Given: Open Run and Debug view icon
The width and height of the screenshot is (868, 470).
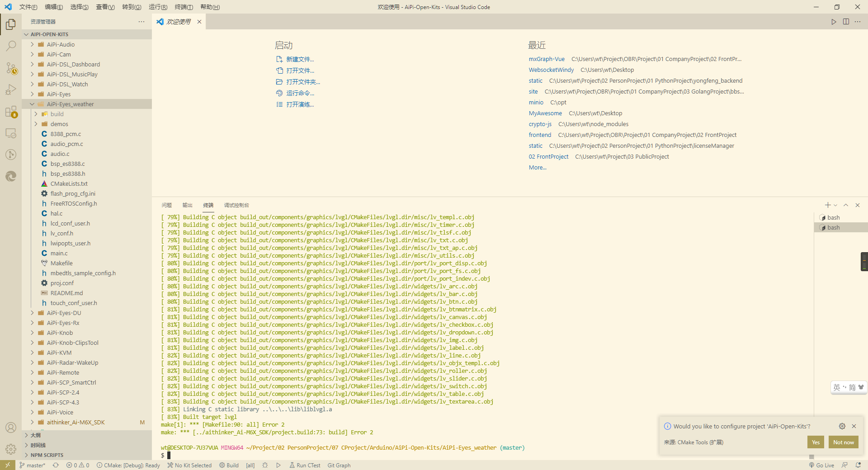Looking at the screenshot, I should (x=11, y=89).
